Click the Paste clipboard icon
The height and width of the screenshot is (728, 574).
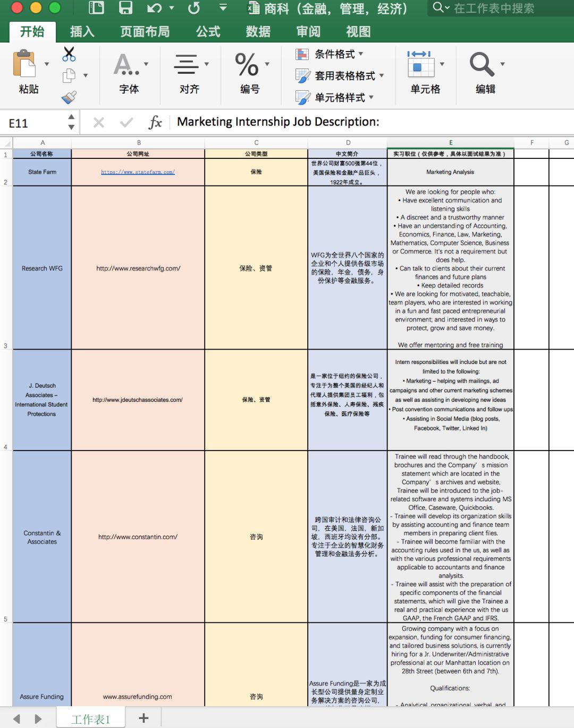24,64
